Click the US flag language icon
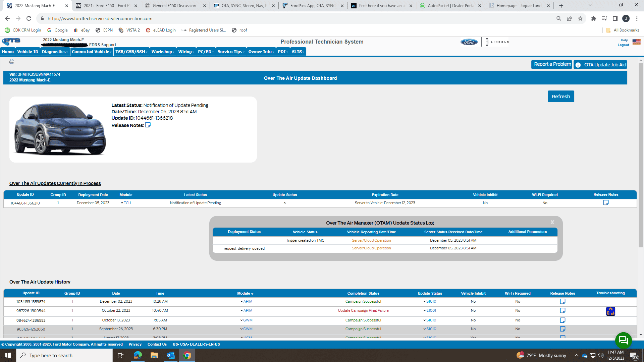The image size is (644, 362). (636, 42)
